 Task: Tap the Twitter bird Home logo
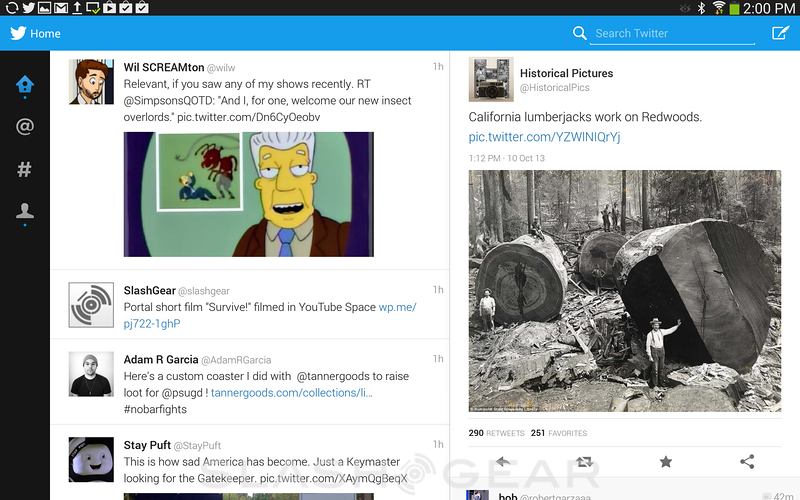[18, 33]
